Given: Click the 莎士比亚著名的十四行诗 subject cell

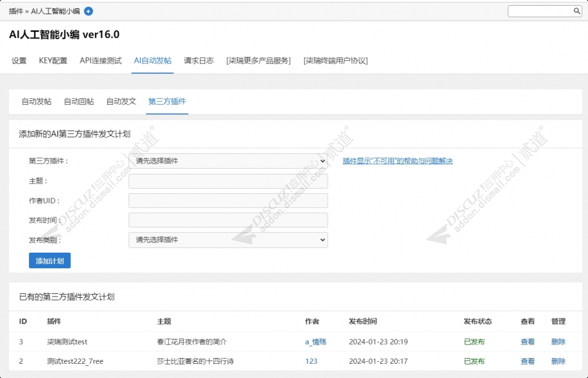Looking at the screenshot, I should click(x=195, y=361).
